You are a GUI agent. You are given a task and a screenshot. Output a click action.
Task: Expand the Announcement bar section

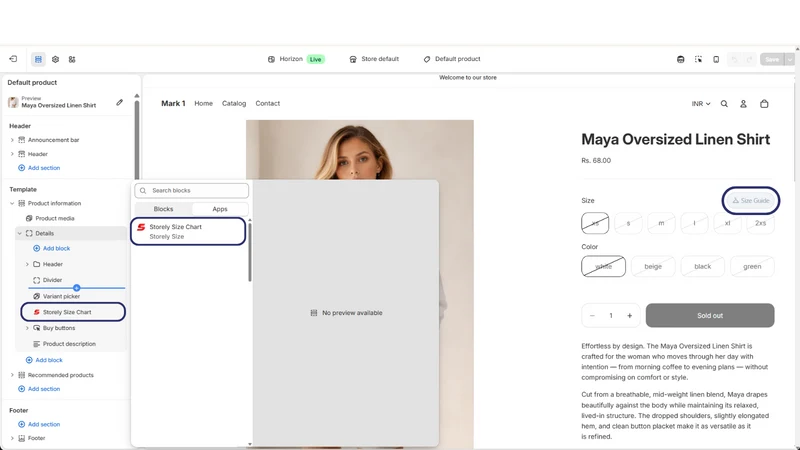pos(12,140)
